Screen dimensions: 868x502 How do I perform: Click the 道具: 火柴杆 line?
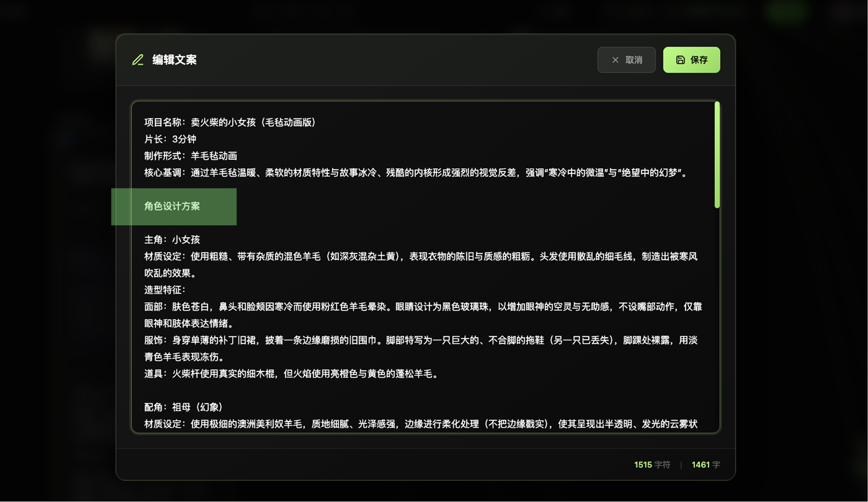tap(291, 374)
